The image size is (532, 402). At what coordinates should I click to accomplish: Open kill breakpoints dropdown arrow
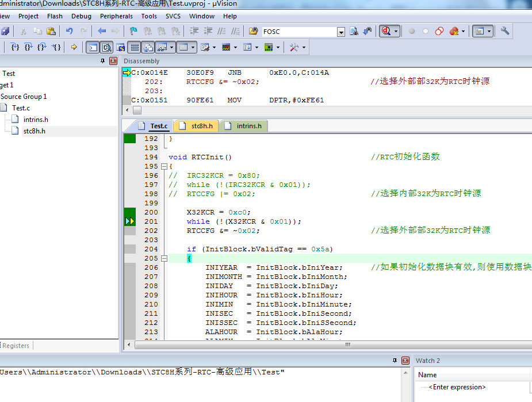(x=463, y=31)
